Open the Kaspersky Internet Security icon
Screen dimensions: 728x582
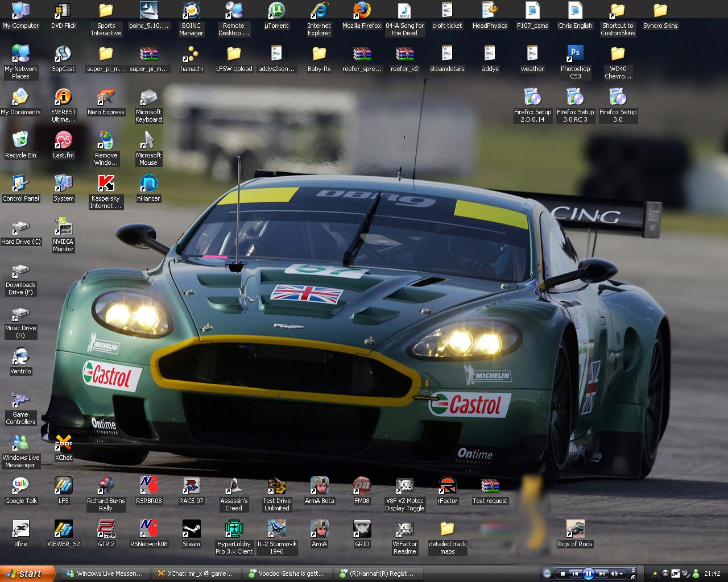106,184
